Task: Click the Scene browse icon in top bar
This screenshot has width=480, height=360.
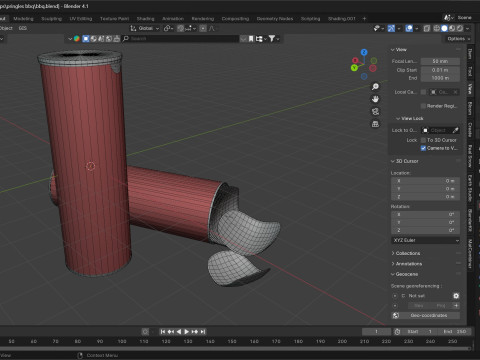Action: coord(448,18)
